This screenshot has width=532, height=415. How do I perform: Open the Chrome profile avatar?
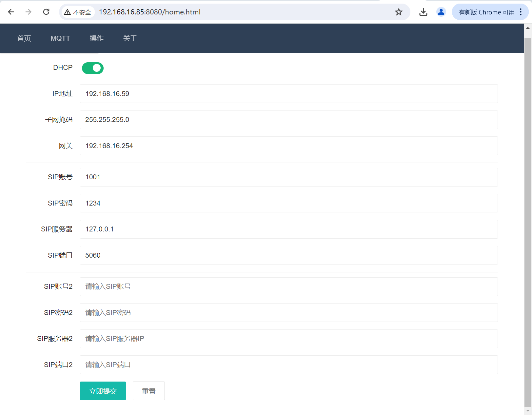(441, 12)
